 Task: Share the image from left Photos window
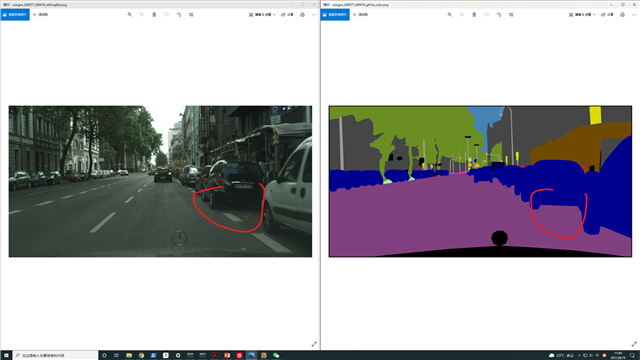[x=287, y=15]
